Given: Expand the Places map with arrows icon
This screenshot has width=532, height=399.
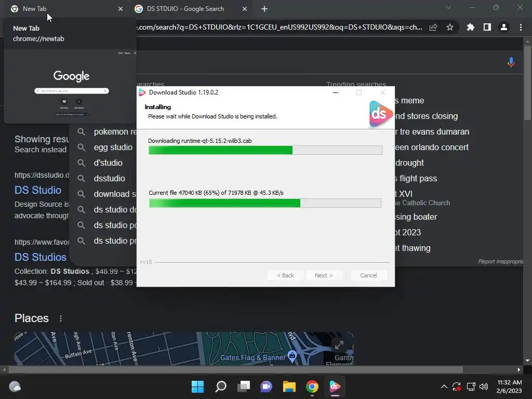Looking at the screenshot, I should coord(339,345).
